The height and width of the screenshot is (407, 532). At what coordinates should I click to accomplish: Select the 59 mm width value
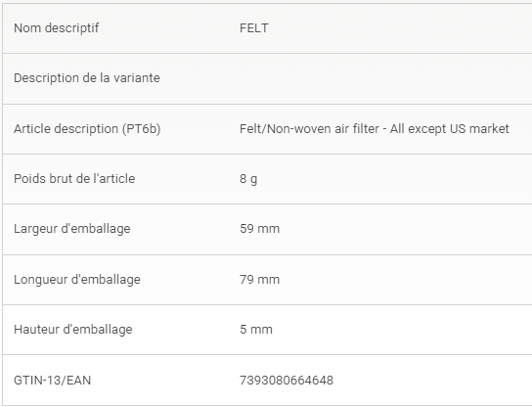[x=259, y=229]
